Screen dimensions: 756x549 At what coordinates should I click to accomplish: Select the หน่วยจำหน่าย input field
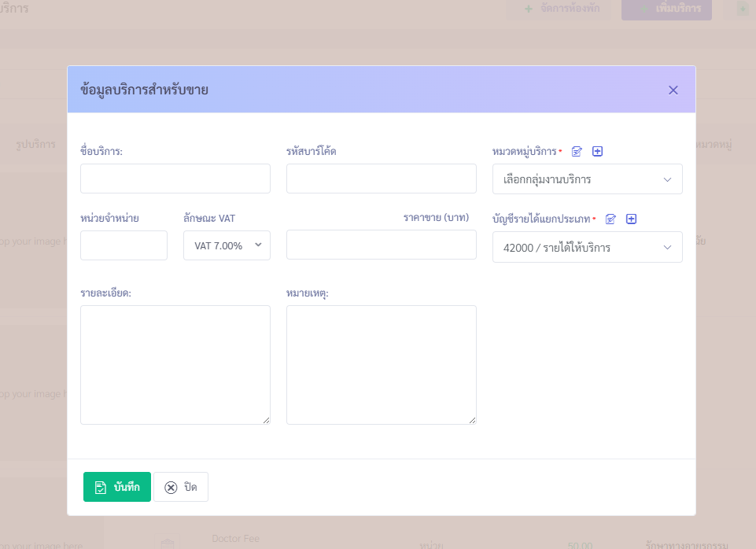(x=124, y=245)
